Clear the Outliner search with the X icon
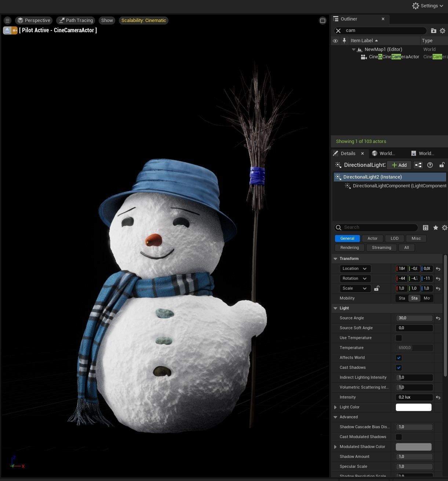 click(338, 31)
